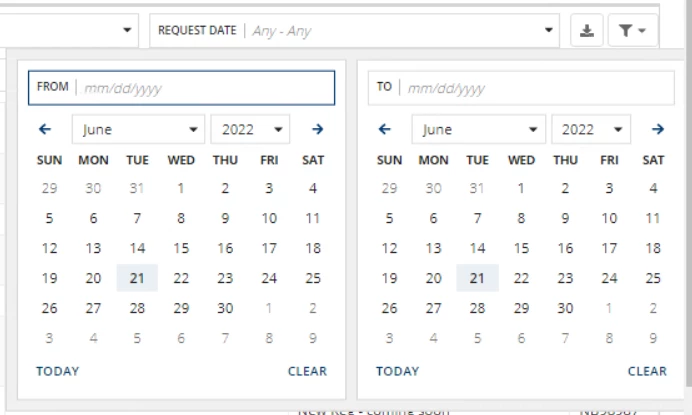Go to previous month in FROM calendar

coord(45,129)
